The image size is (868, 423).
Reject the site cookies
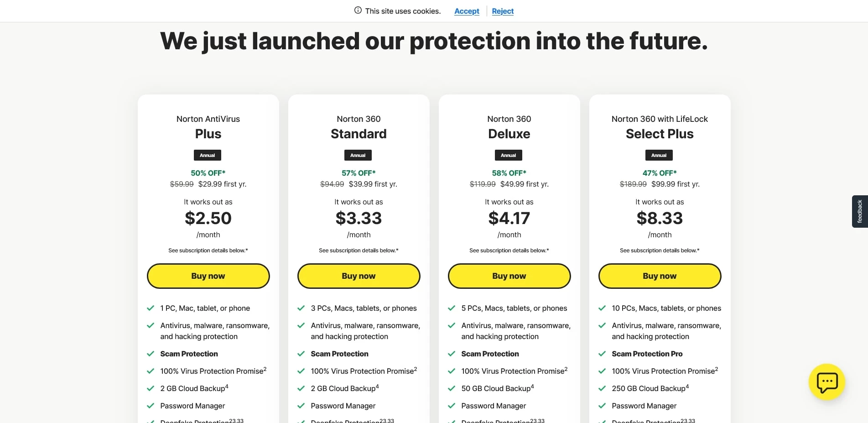[x=503, y=11]
